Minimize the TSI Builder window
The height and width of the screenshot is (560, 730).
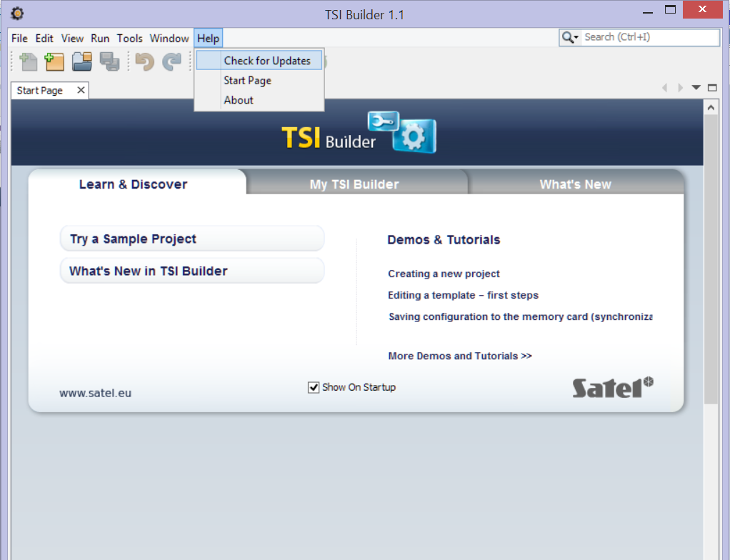(648, 11)
